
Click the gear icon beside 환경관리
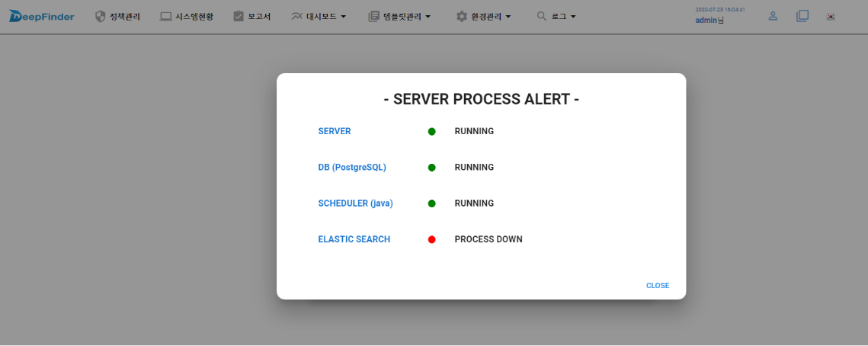click(x=462, y=17)
